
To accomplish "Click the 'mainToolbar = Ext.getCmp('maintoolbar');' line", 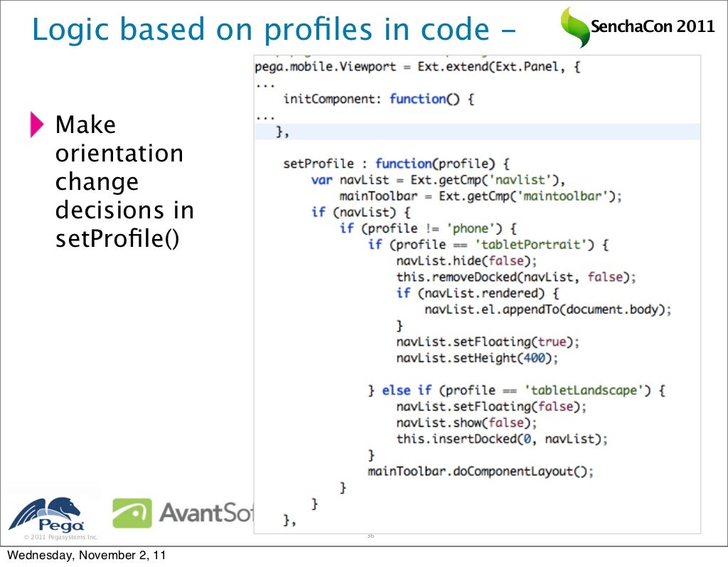I will 481,196.
